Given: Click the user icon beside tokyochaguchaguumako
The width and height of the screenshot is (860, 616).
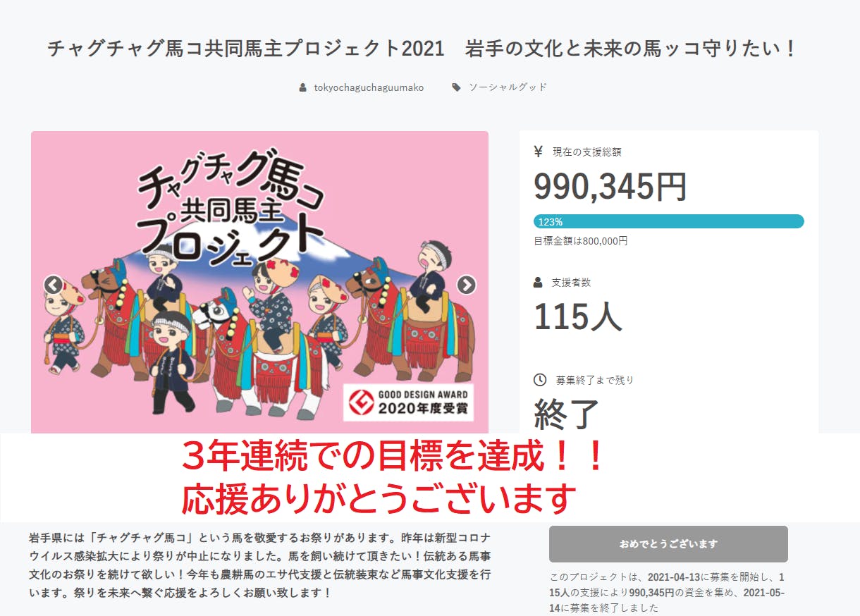Looking at the screenshot, I should [303, 87].
